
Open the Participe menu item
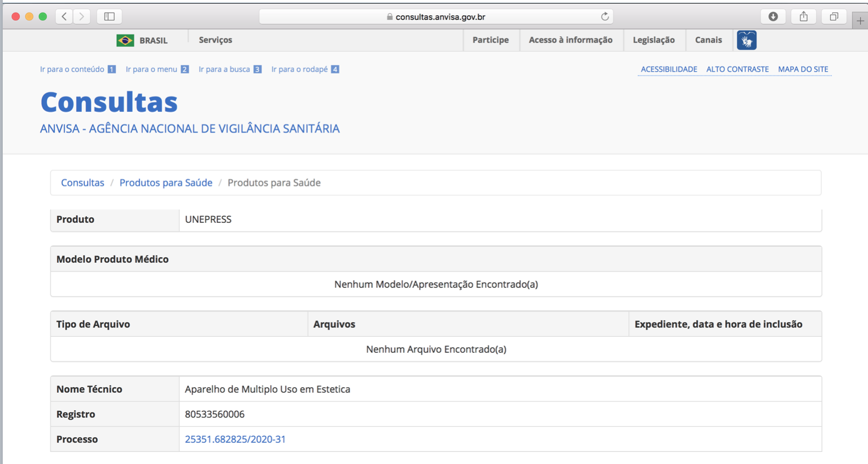(491, 40)
